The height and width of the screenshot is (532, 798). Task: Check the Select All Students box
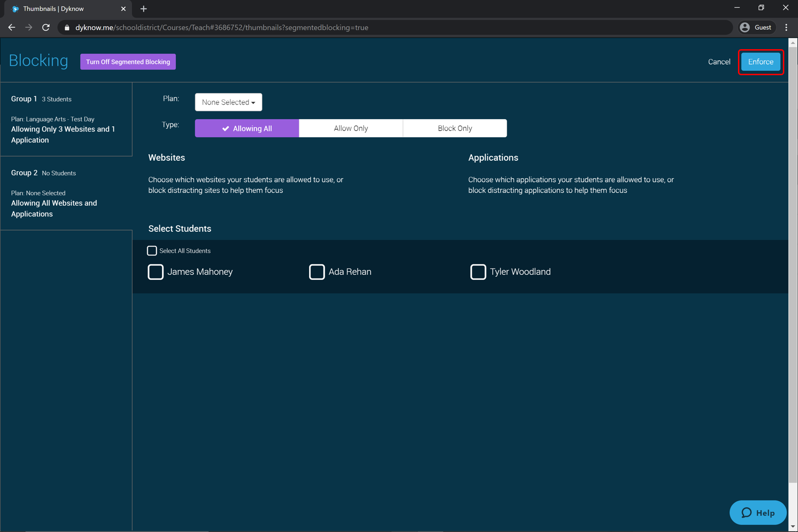coord(152,251)
